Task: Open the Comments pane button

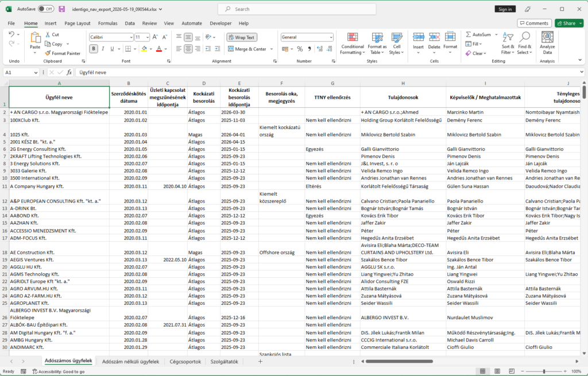Action: 534,23
